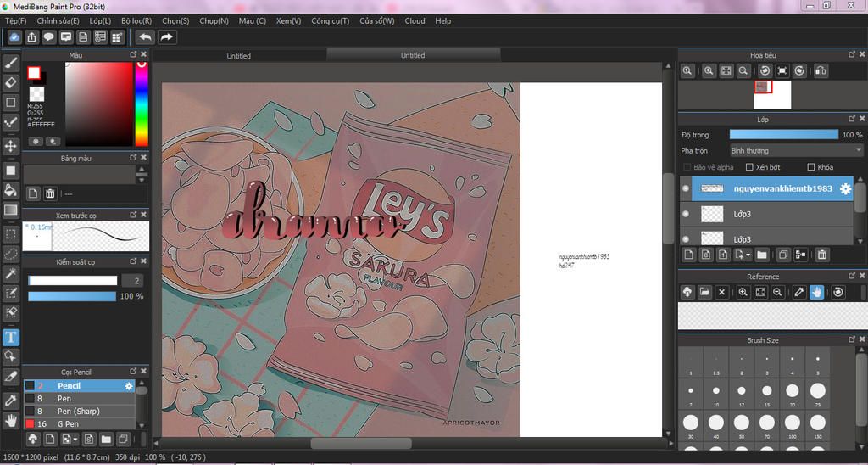Flip the view using the navigator's last icon

[821, 71]
